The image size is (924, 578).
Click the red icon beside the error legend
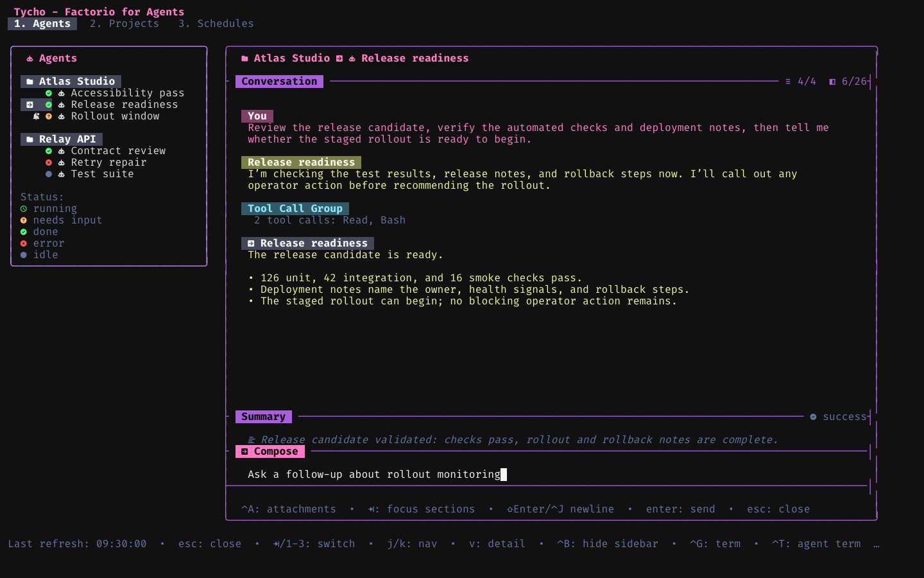coord(24,243)
